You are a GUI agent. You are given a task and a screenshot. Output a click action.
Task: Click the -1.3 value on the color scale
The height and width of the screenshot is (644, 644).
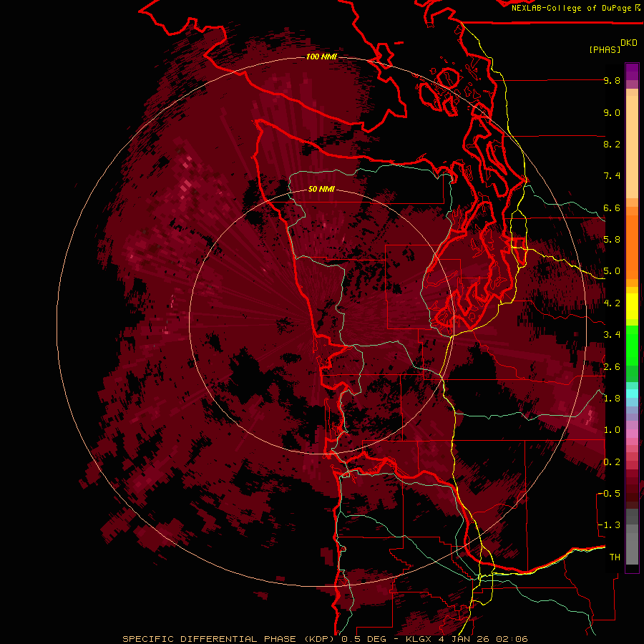coord(609,525)
